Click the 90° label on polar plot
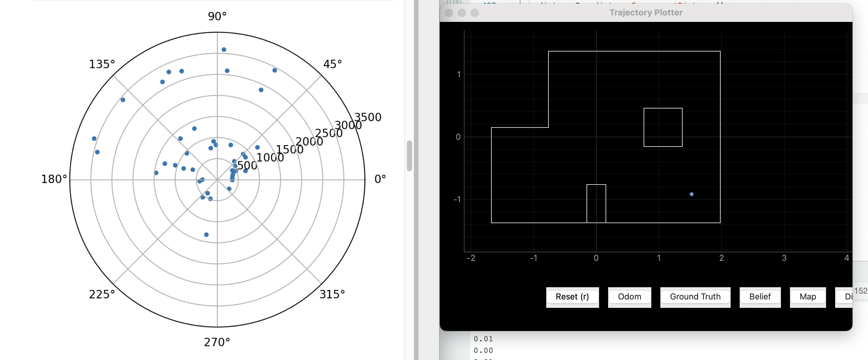Viewport: 868px width, 360px height. tap(217, 16)
